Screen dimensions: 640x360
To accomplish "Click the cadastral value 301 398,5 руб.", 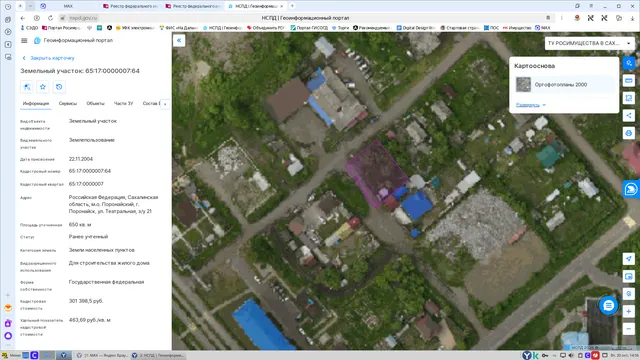I will pyautogui.click(x=86, y=301).
